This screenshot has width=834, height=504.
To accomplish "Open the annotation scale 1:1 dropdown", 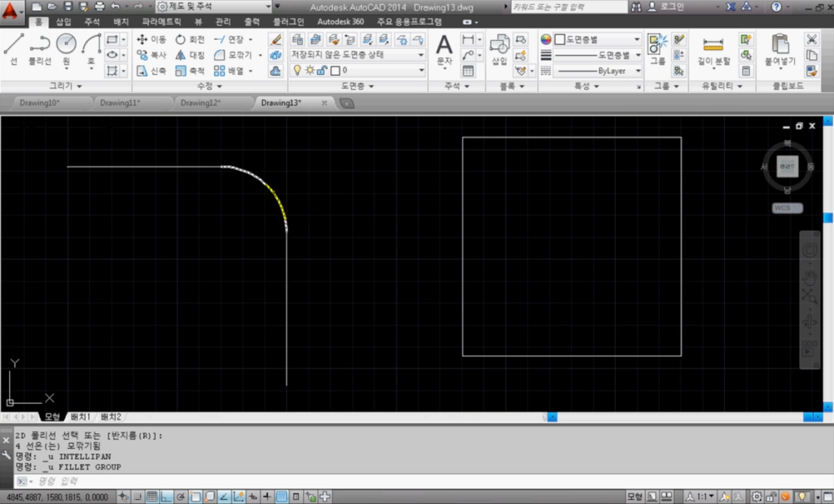I will pyautogui.click(x=701, y=497).
